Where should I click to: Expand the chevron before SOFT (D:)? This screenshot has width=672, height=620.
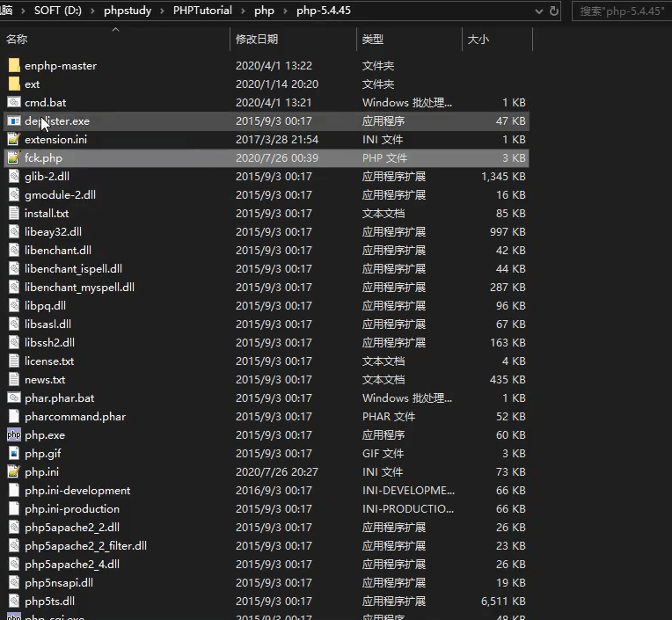tap(23, 11)
